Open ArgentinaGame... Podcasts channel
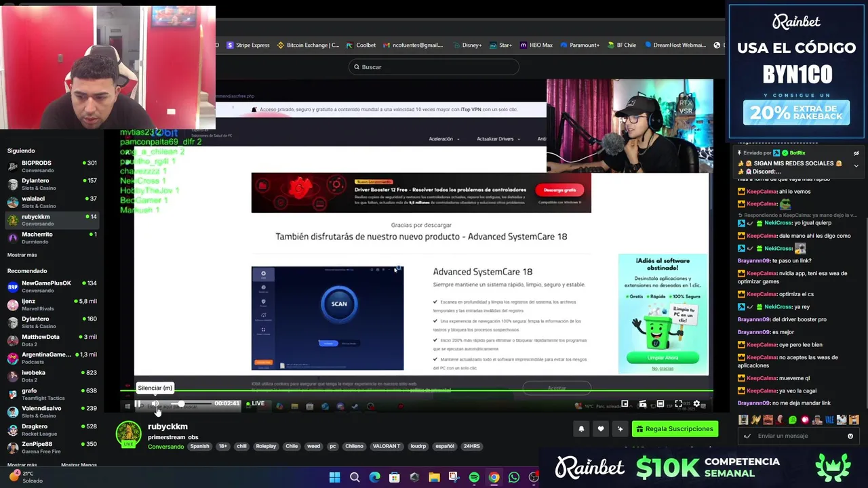 52,358
